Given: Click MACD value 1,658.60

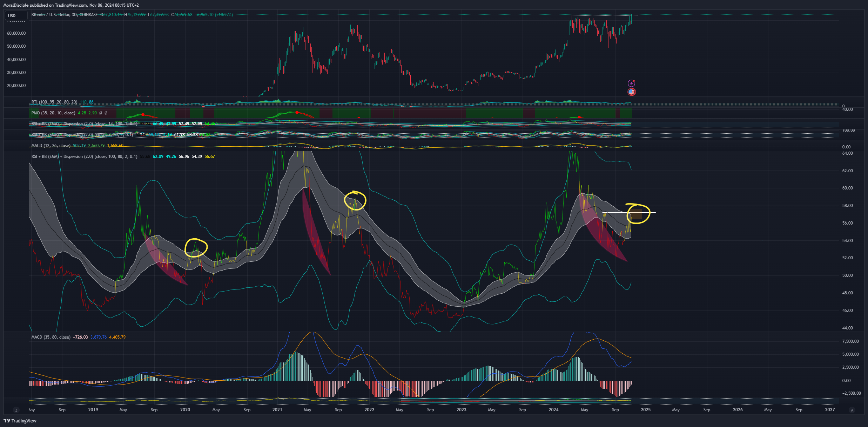Looking at the screenshot, I should point(115,146).
